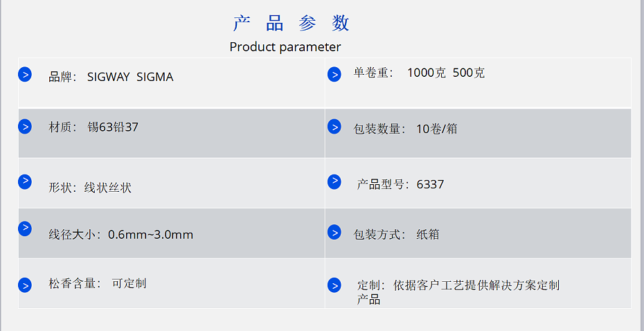Click the arrow icon beside 品牌 SIGWAY SIGMA

pyautogui.click(x=25, y=74)
